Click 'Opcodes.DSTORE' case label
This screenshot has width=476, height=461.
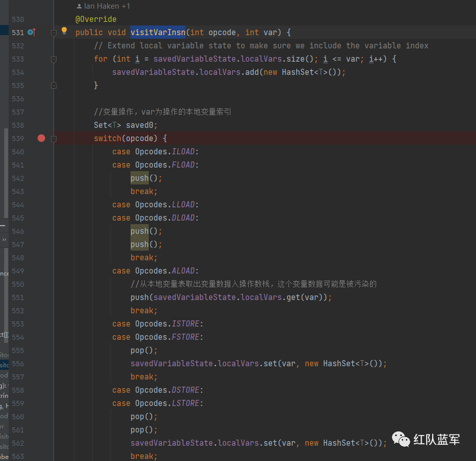click(167, 390)
